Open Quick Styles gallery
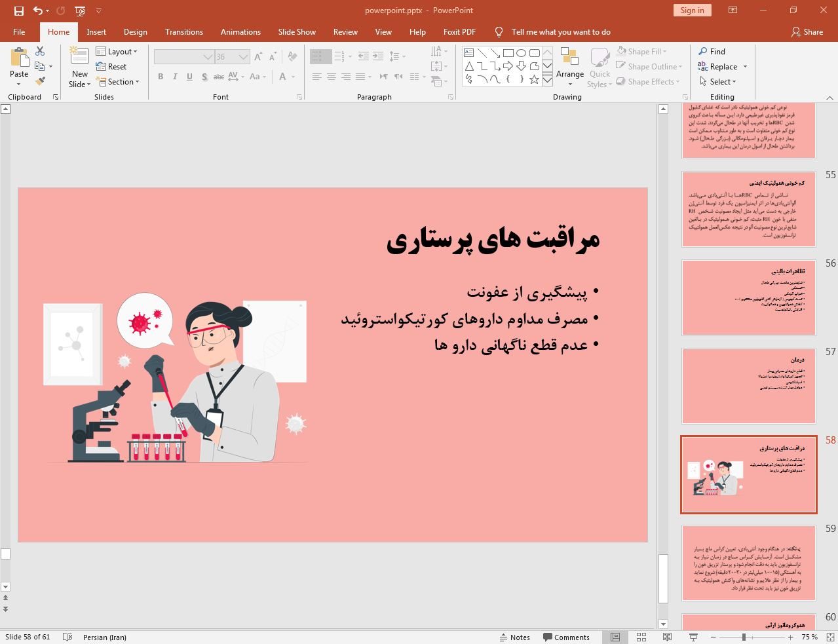The height and width of the screenshot is (644, 838). click(600, 67)
